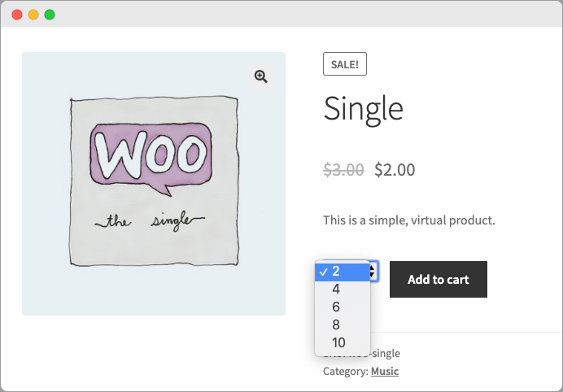The image size is (563, 392).
Task: Click the crossed-out $3.00 price
Action: coord(343,169)
